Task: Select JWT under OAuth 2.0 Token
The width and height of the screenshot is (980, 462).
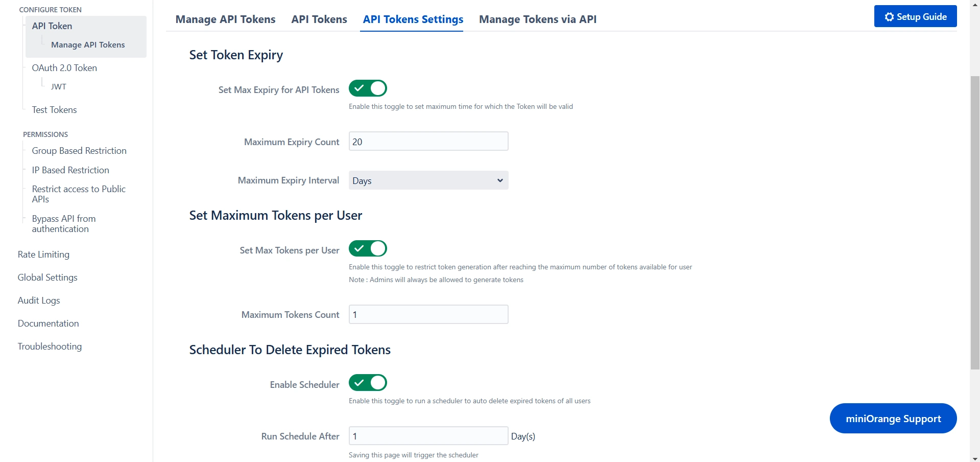Action: 59,86
